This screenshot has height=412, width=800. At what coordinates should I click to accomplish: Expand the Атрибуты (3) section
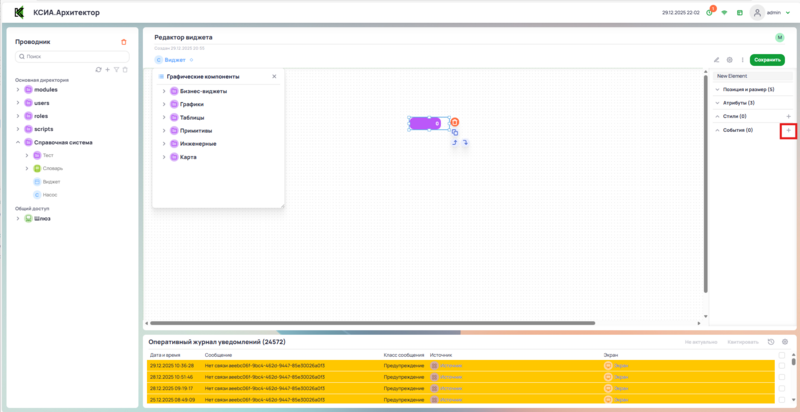[x=717, y=103]
